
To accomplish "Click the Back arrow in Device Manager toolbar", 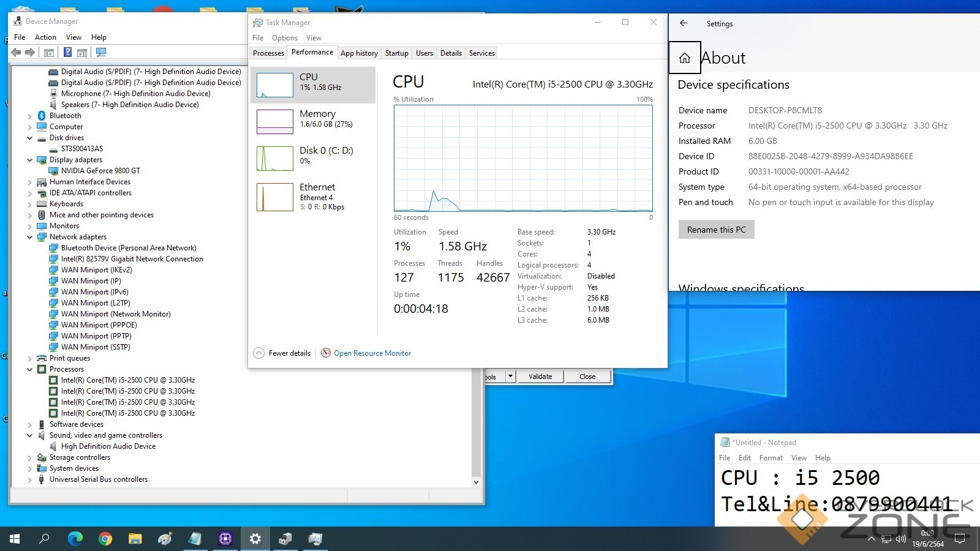I will tap(17, 53).
